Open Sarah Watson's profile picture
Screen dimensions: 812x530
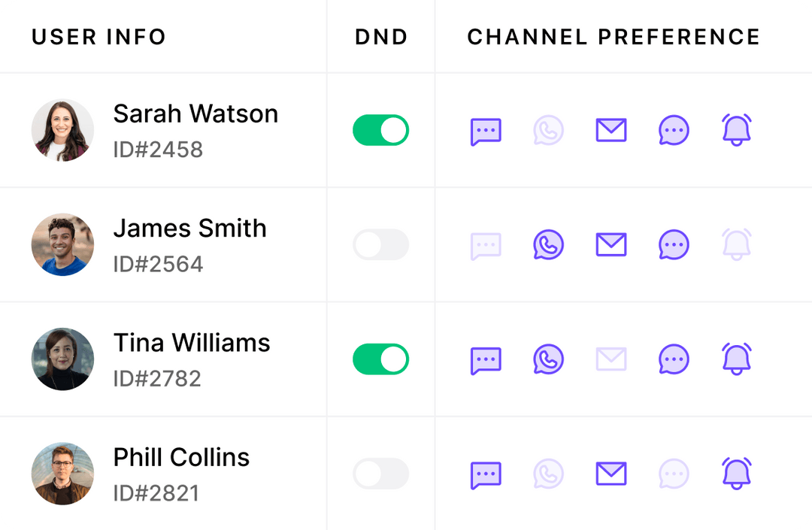click(x=62, y=130)
